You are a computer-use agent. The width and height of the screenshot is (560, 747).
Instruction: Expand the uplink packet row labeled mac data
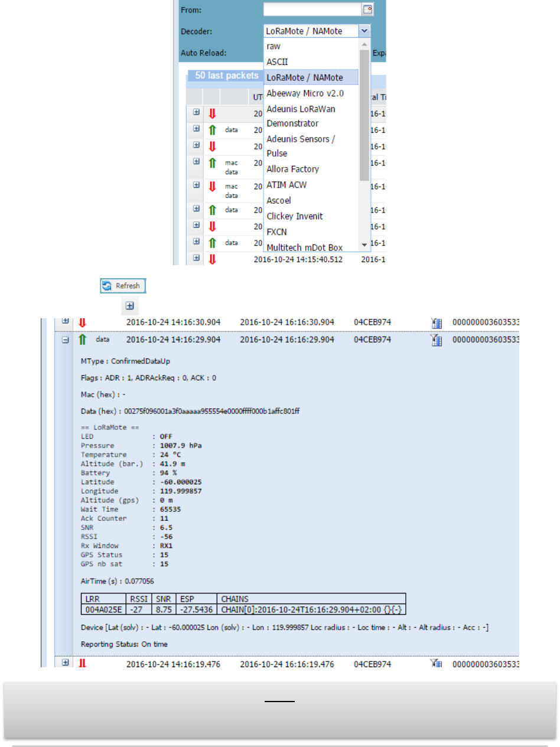(x=196, y=161)
